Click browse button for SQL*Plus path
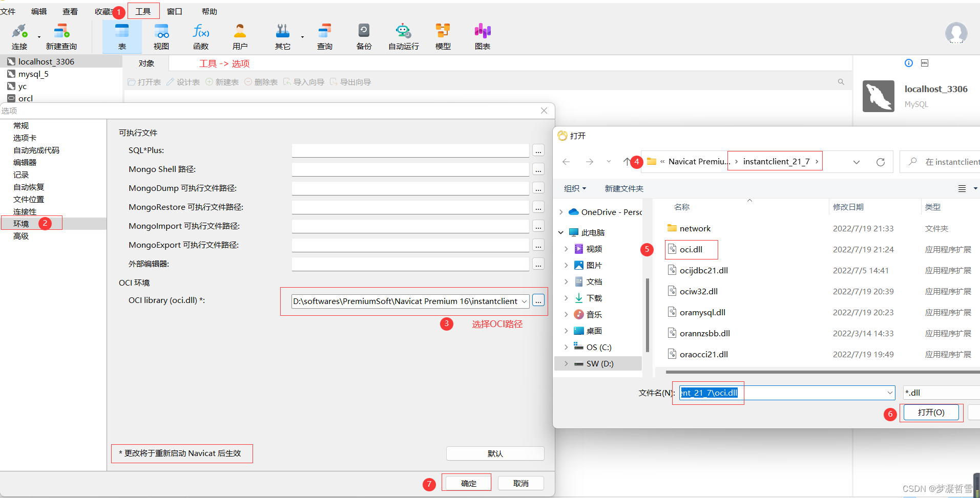This screenshot has width=980, height=498. (x=538, y=150)
